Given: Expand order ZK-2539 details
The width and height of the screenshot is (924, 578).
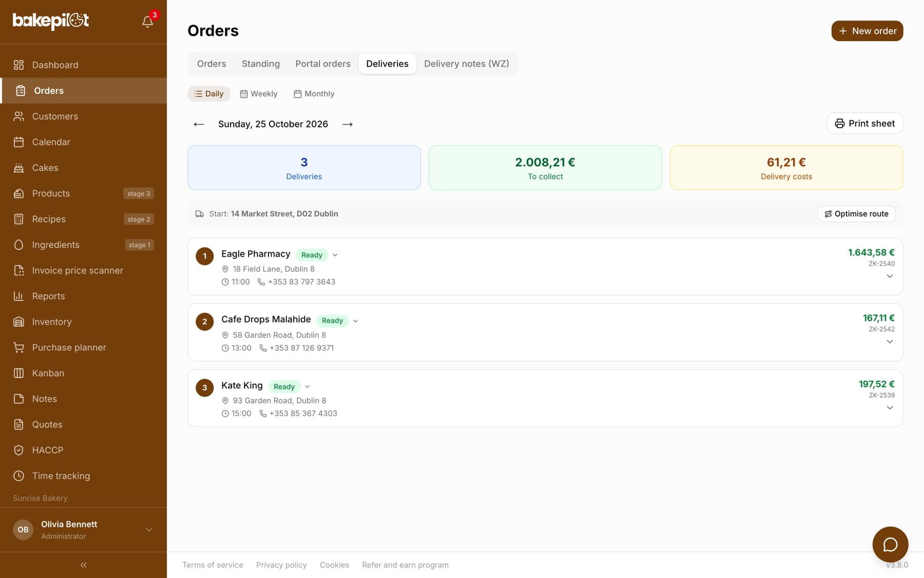Looking at the screenshot, I should point(890,408).
